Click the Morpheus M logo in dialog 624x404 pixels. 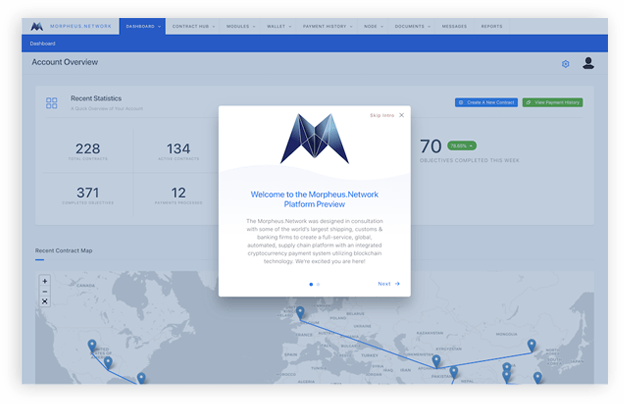[x=314, y=139]
